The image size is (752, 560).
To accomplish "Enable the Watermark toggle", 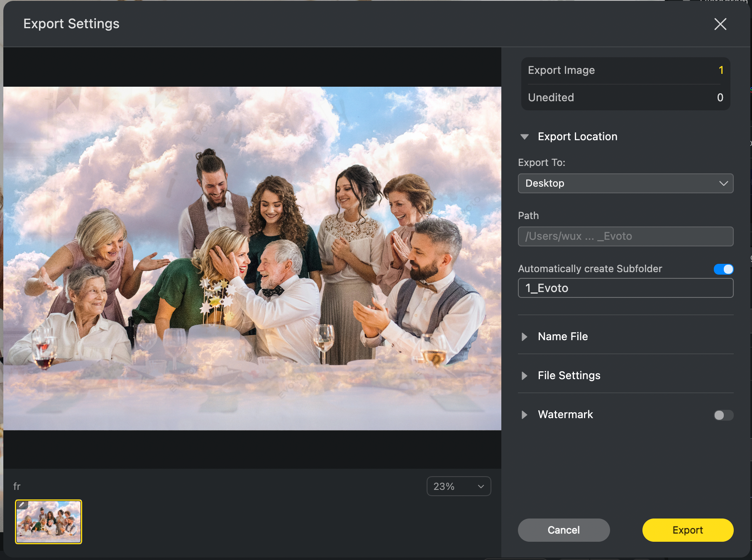I will click(x=723, y=415).
